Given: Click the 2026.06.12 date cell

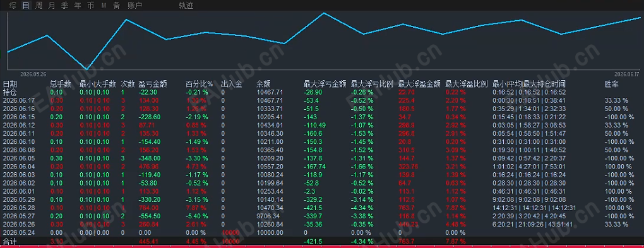Looking at the screenshot, I should [x=18, y=125].
